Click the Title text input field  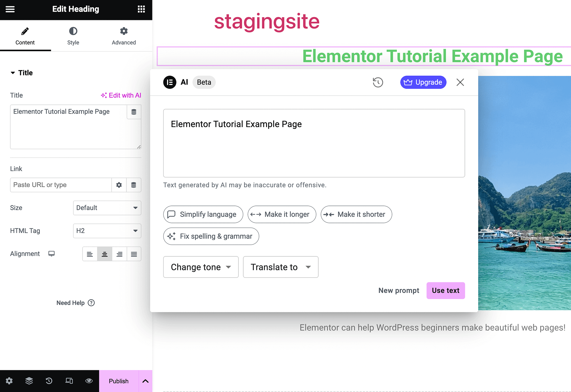point(76,127)
